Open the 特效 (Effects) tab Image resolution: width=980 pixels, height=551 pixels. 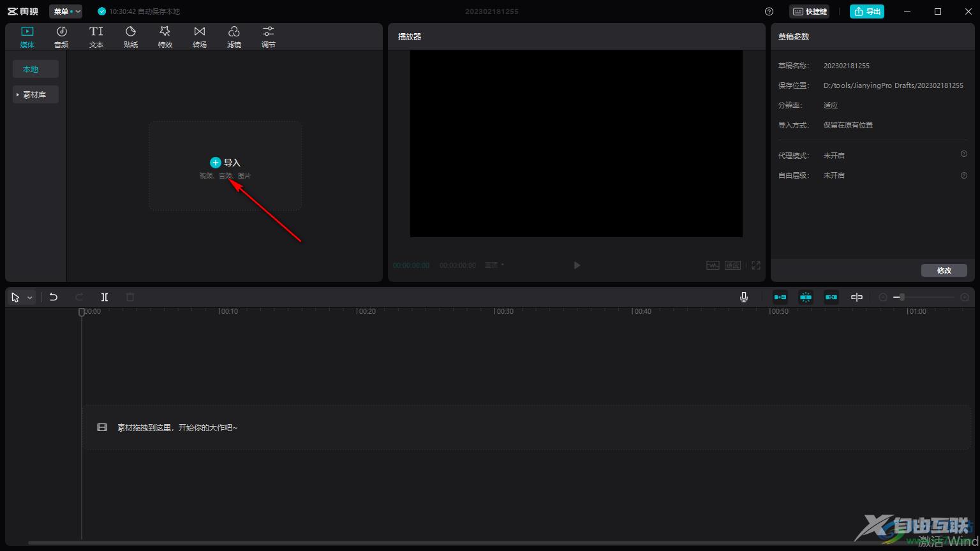pos(165,37)
